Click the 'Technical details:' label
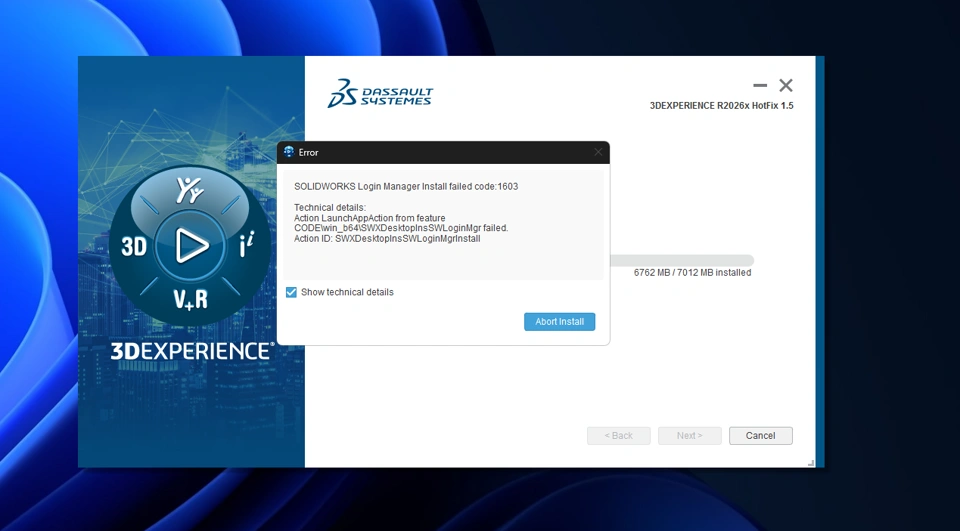 point(329,208)
